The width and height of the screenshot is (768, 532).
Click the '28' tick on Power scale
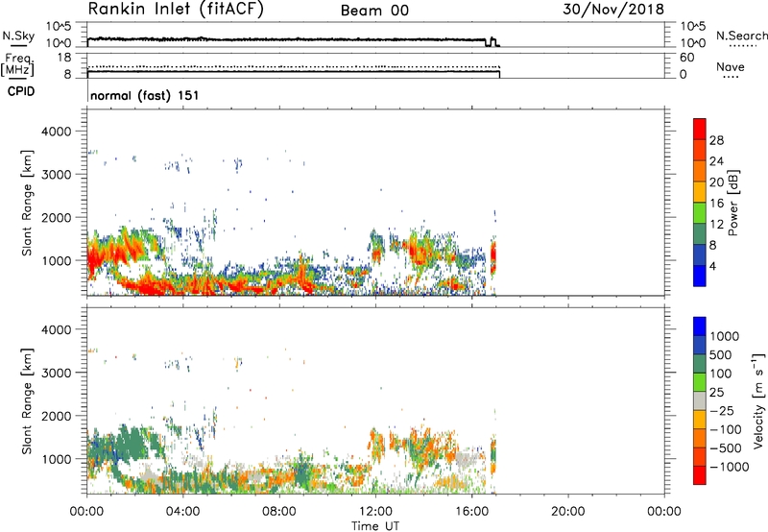tap(716, 140)
